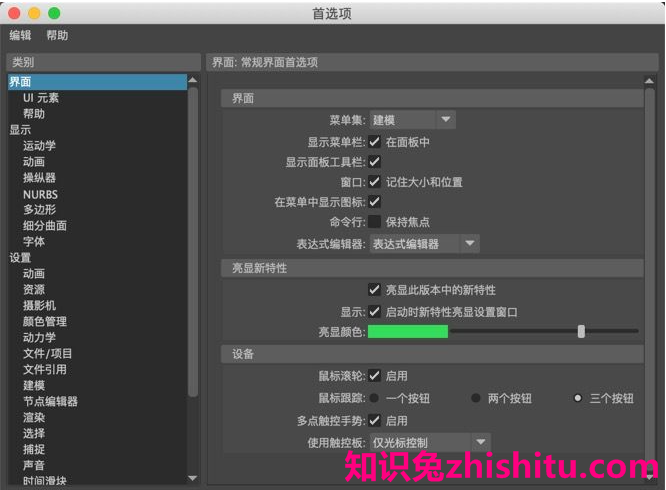The image size is (666, 490).
Task: Collapse the 界面 section header
Action: click(x=432, y=99)
